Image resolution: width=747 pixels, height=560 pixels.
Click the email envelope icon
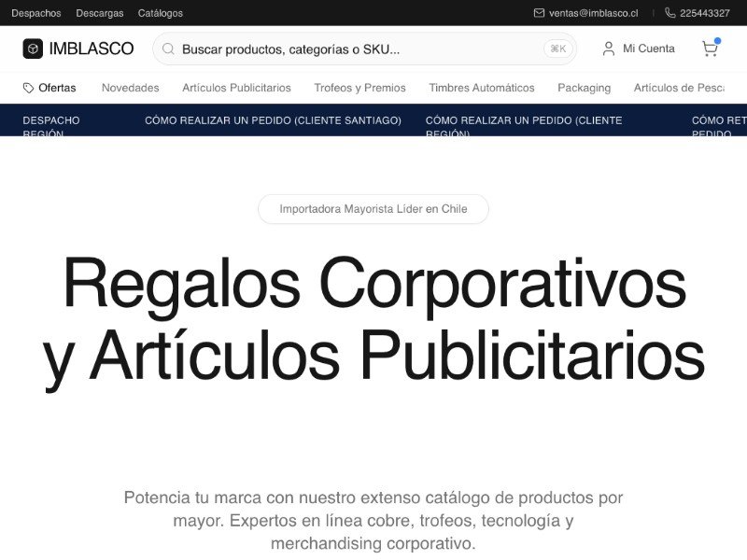539,13
